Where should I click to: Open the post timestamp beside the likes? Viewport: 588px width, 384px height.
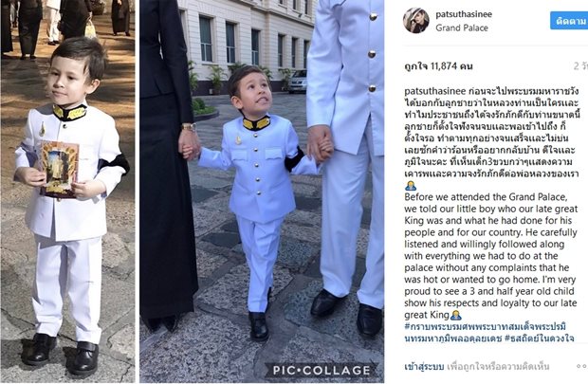(x=580, y=66)
